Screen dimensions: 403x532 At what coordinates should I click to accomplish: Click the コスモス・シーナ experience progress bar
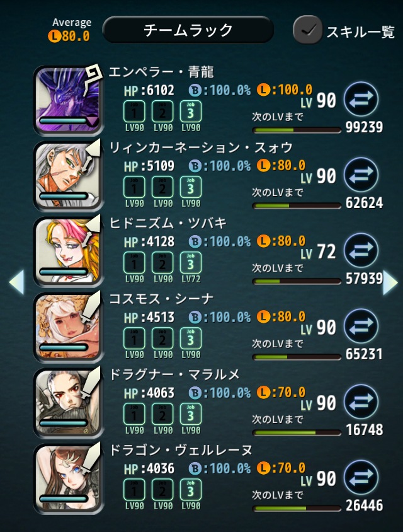pyautogui.click(x=297, y=357)
